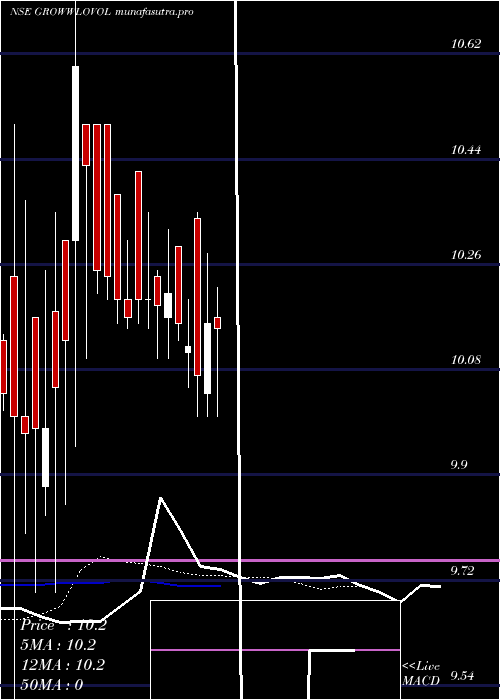Click the 9.9 price axis label

(459, 465)
